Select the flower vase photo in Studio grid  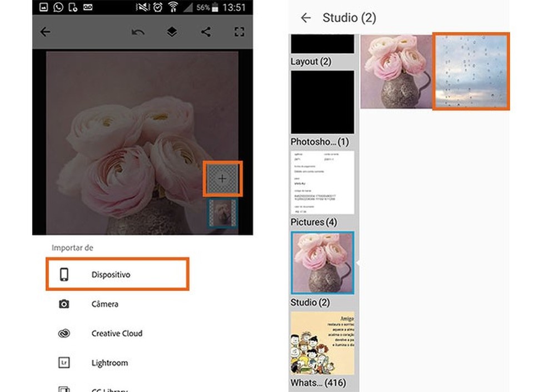[396, 72]
